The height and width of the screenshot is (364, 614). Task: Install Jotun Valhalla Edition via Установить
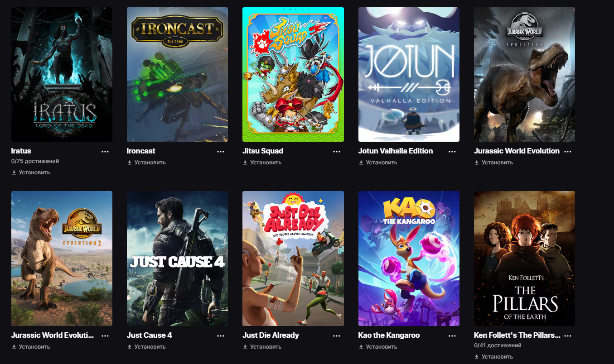[378, 163]
